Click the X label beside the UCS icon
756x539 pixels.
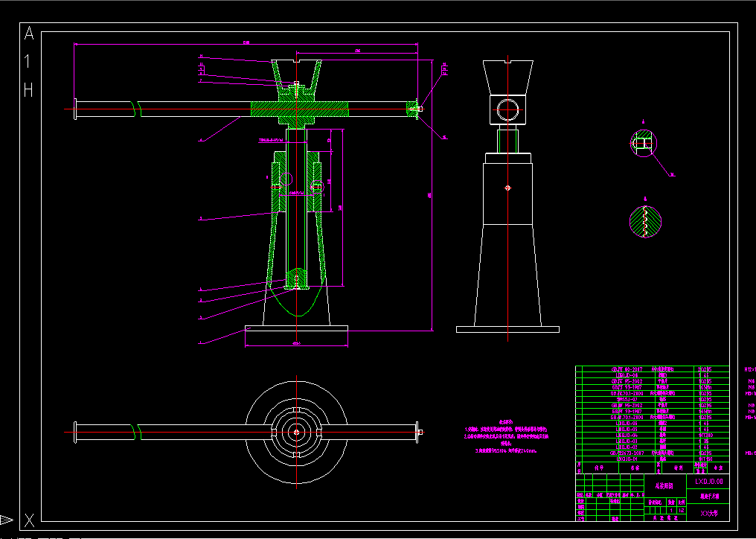pyautogui.click(x=29, y=520)
